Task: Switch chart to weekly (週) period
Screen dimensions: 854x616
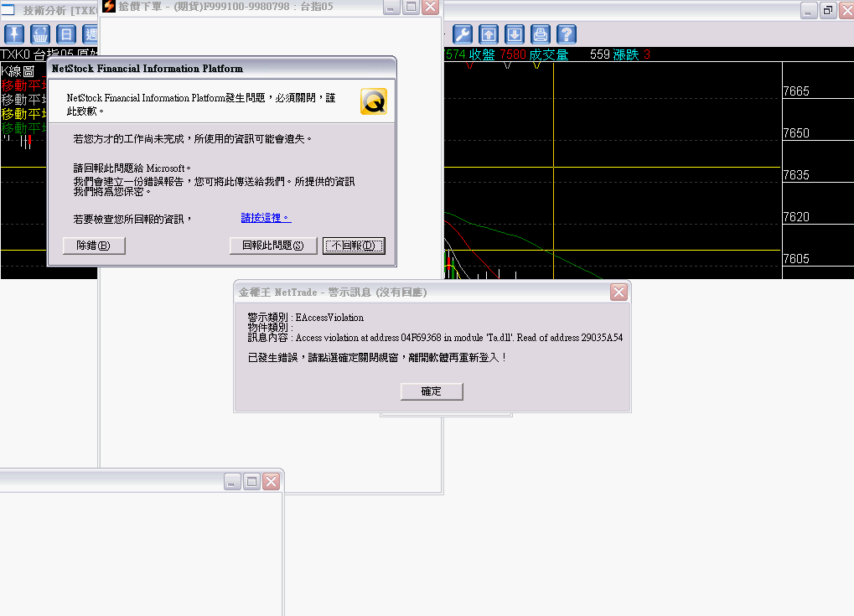Action: point(91,34)
